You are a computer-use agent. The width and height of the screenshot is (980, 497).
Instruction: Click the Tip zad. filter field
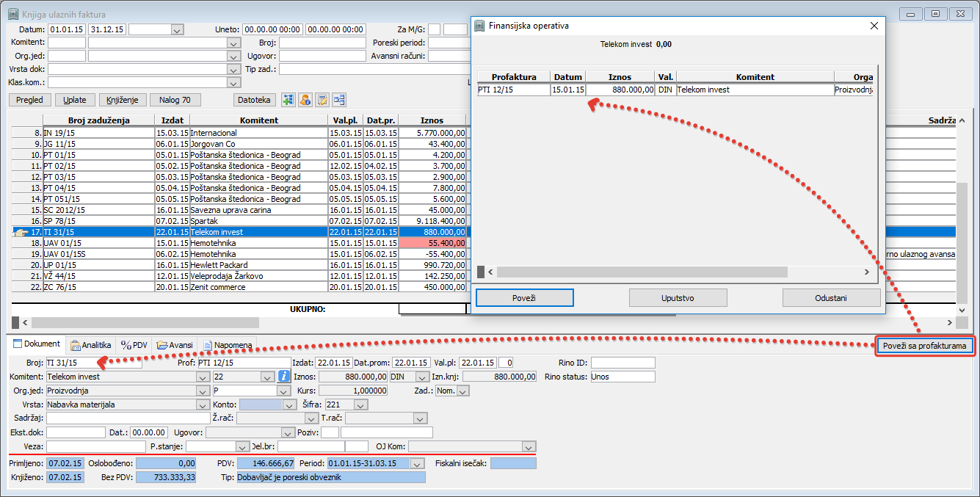tap(374, 69)
